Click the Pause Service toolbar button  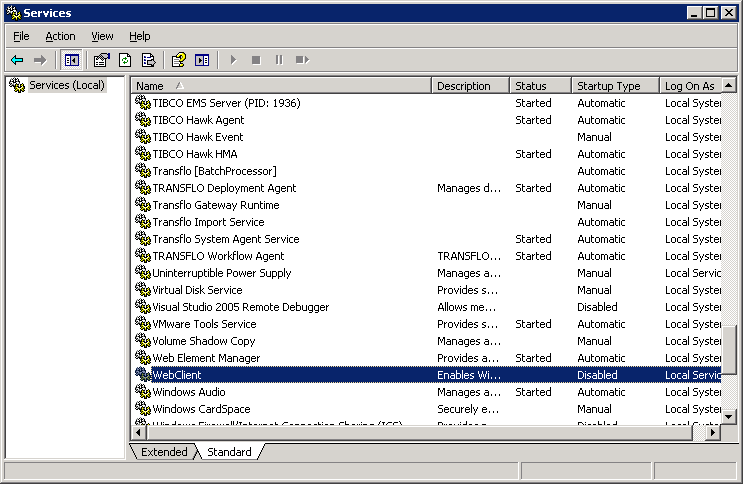(279, 60)
